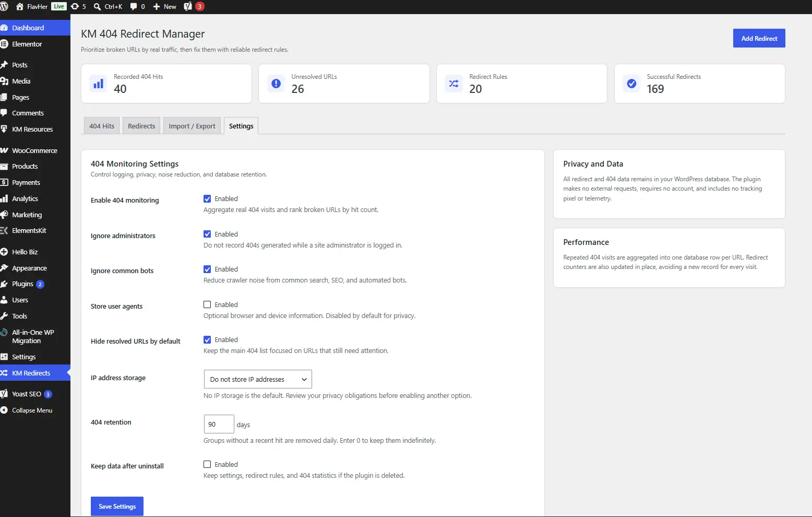Viewport: 812px width, 517px height.
Task: Click the Appearance brush icon
Action: pyautogui.click(x=4, y=268)
